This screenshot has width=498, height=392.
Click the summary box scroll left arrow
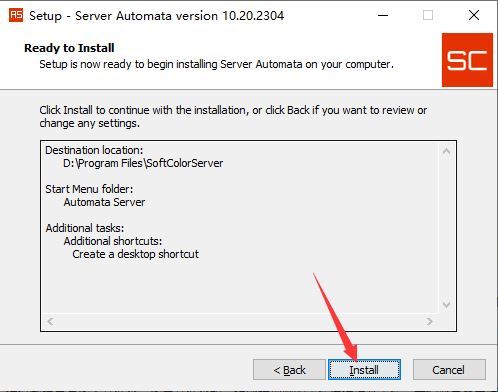pos(50,321)
